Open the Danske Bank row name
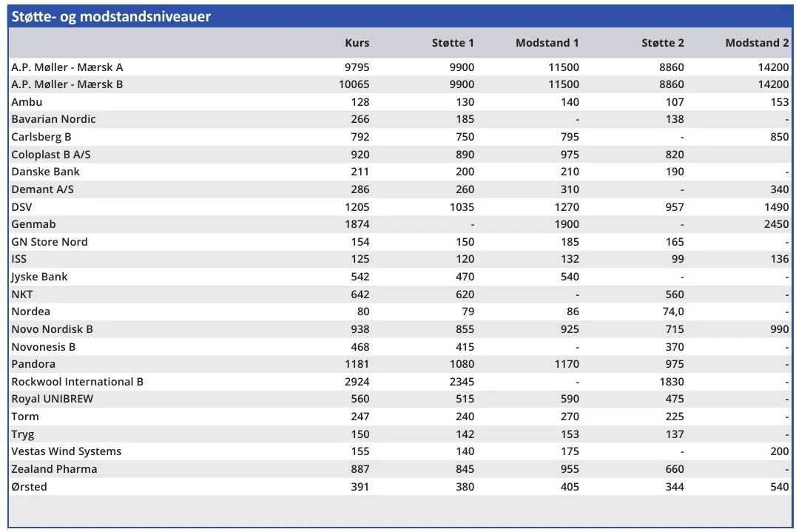The width and height of the screenshot is (796, 532). [x=45, y=172]
